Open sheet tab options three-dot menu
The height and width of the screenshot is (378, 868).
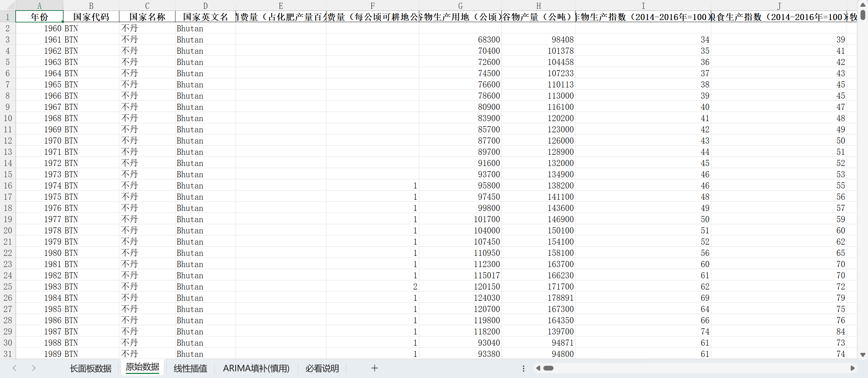[523, 368]
